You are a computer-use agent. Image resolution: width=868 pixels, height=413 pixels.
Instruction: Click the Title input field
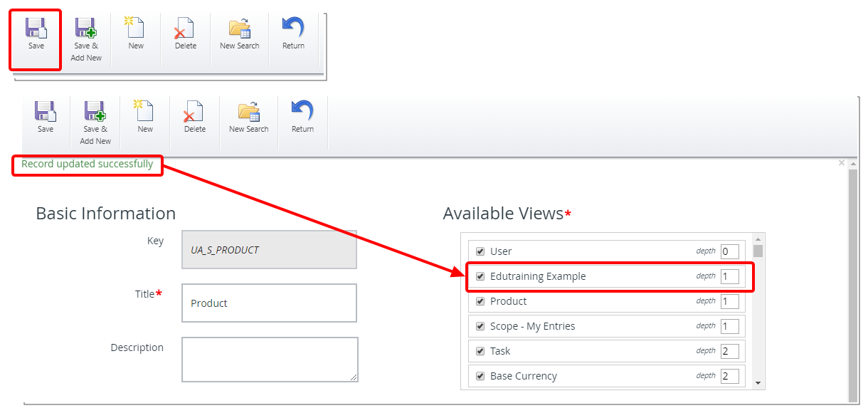(x=269, y=303)
